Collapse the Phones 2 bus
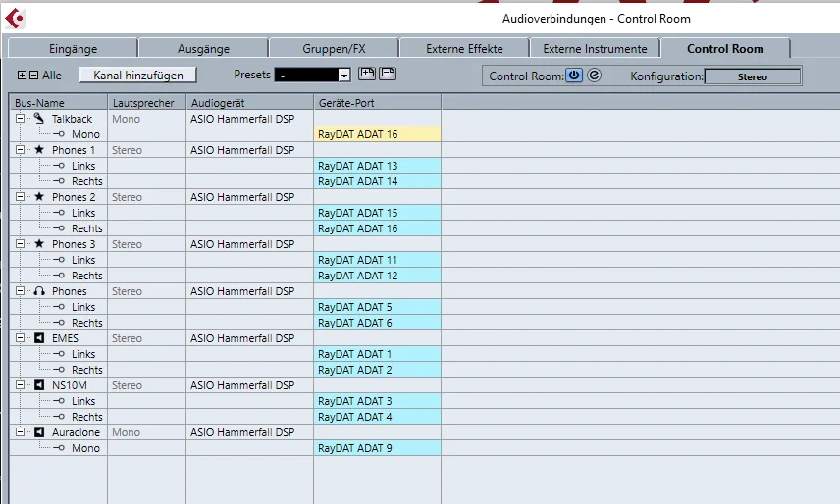840x504 pixels. pyautogui.click(x=20, y=196)
